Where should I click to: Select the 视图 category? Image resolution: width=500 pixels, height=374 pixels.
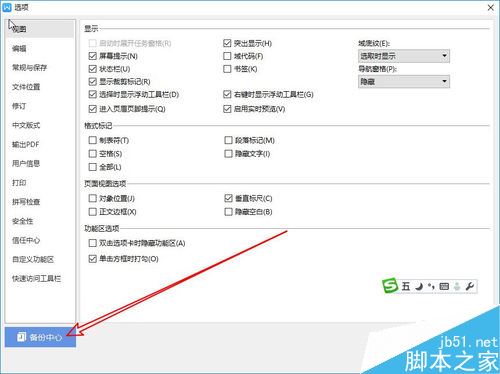[x=40, y=29]
